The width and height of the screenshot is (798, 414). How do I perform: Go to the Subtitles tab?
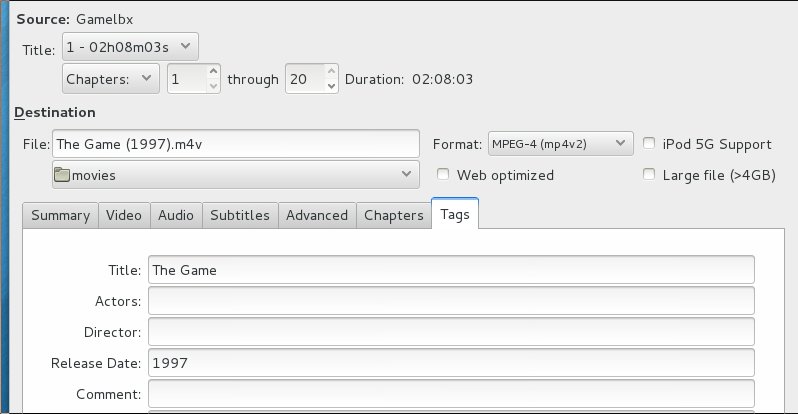click(x=240, y=215)
